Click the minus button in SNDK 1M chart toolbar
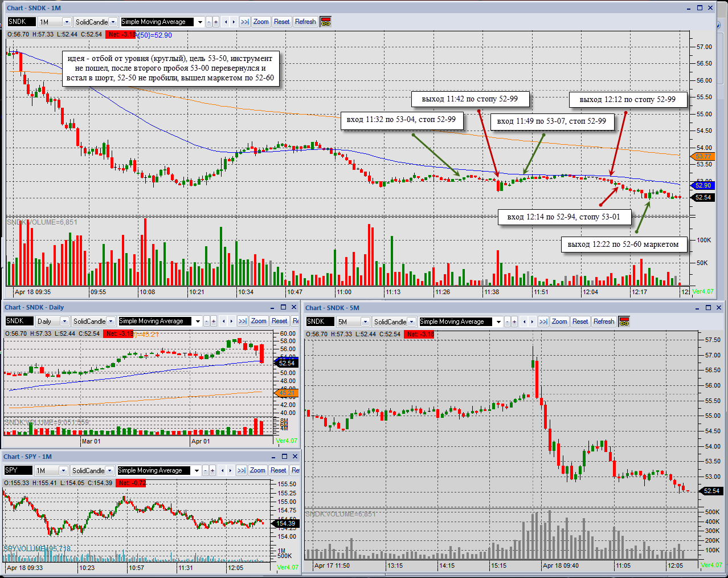 [x=209, y=22]
